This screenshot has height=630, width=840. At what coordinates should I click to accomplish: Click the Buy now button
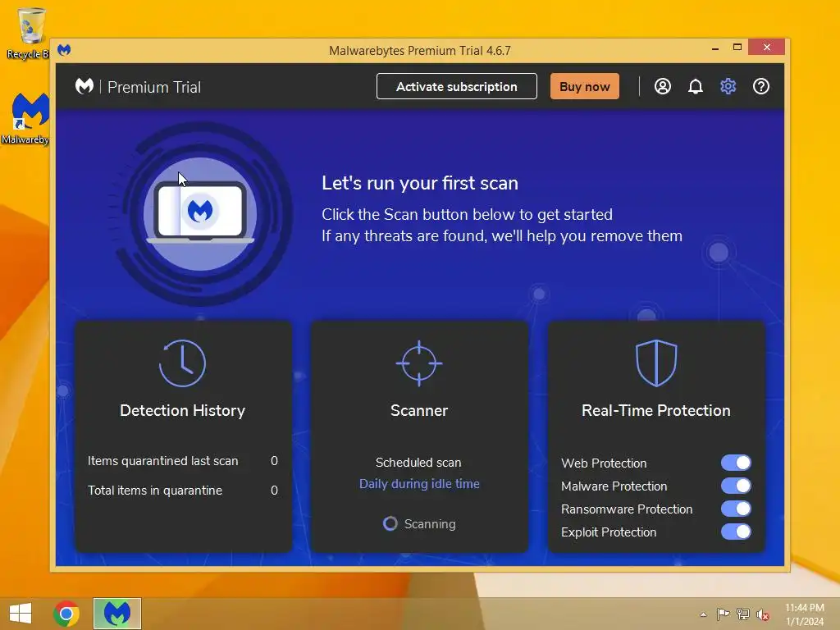click(x=584, y=86)
